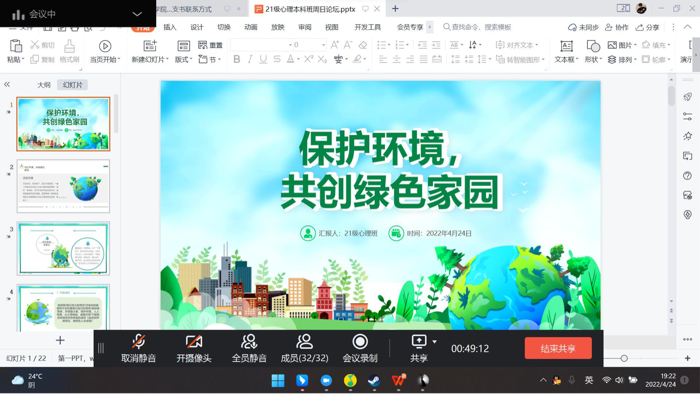Start slideshow from current page (当页开始)
Screen dimensions: 700x394
(x=105, y=51)
